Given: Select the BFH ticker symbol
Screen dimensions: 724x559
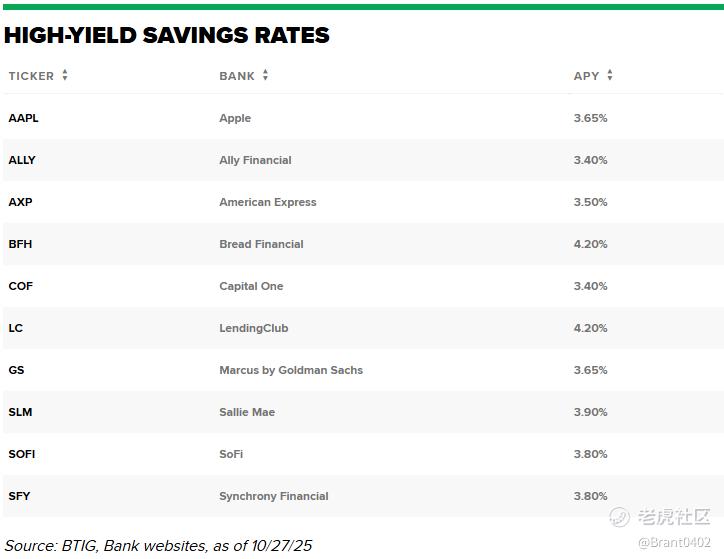Looking at the screenshot, I should [20, 244].
